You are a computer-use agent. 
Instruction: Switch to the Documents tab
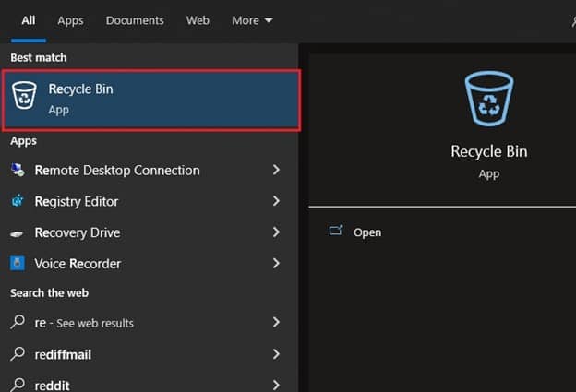point(135,20)
